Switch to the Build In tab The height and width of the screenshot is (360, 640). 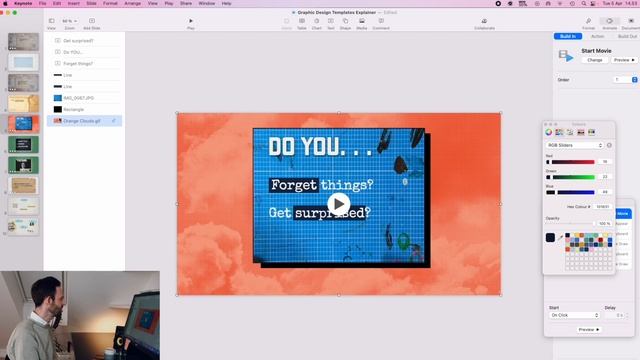point(568,36)
